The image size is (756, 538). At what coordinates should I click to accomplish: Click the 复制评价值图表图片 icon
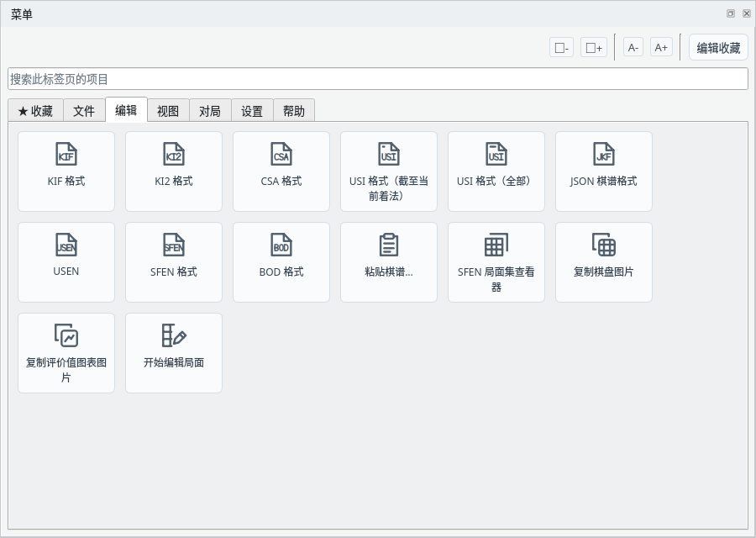point(66,335)
